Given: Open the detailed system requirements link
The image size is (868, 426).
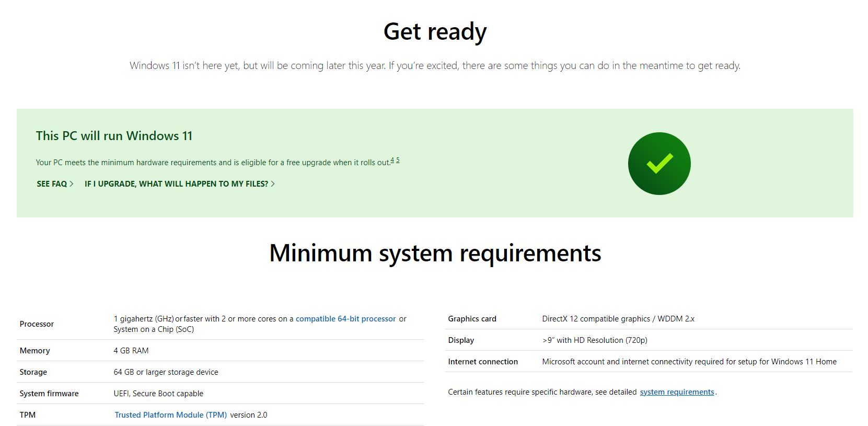Looking at the screenshot, I should pos(677,392).
